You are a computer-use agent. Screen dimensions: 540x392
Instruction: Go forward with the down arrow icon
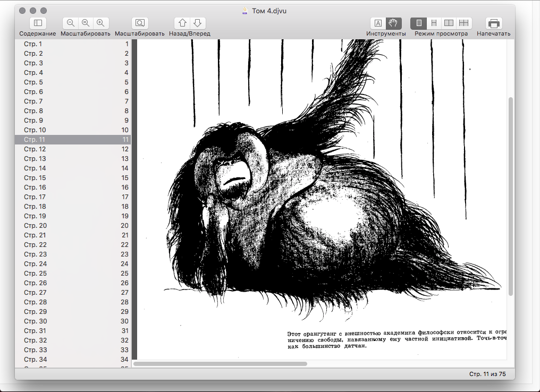coord(197,23)
